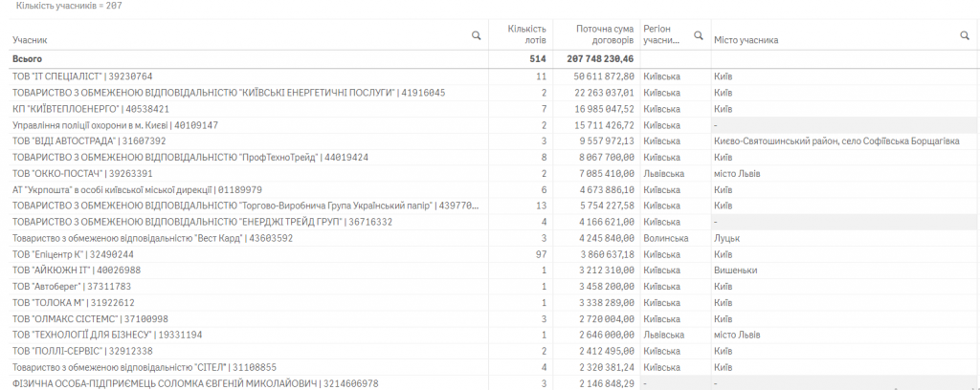Image resolution: width=980 pixels, height=390 pixels.
Task: Select ТОВ "Епіцентр К" | 32490244
Action: click(x=73, y=254)
